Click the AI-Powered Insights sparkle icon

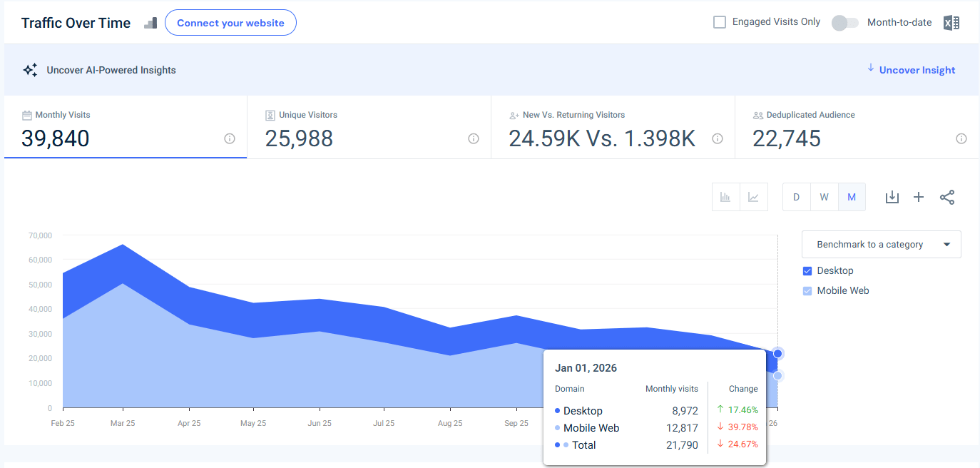coord(30,69)
